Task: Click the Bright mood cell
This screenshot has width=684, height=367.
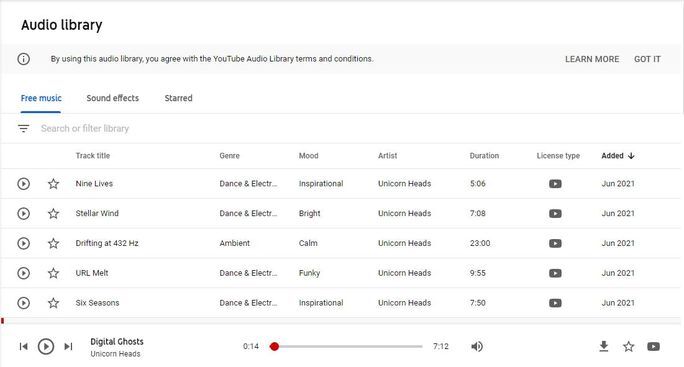Action: pyautogui.click(x=309, y=213)
